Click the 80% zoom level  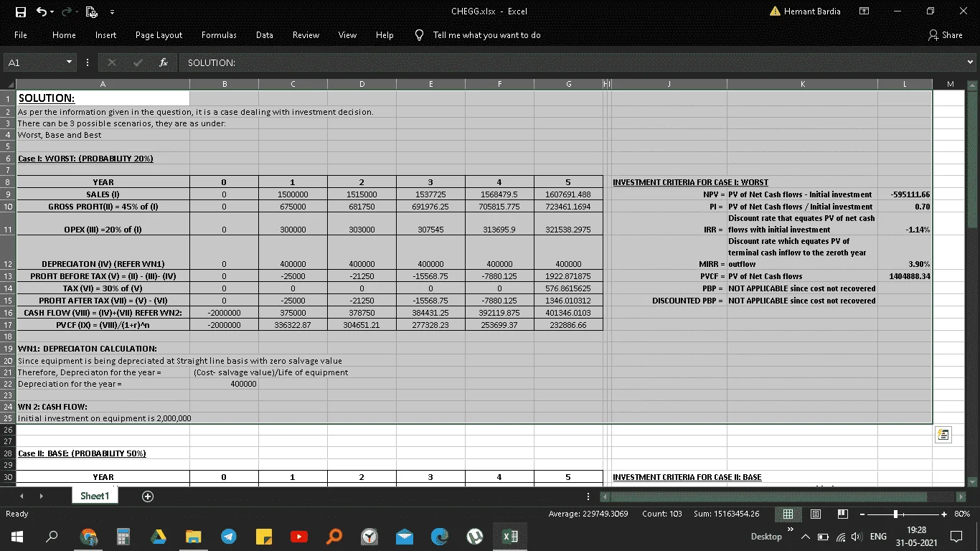coord(962,514)
